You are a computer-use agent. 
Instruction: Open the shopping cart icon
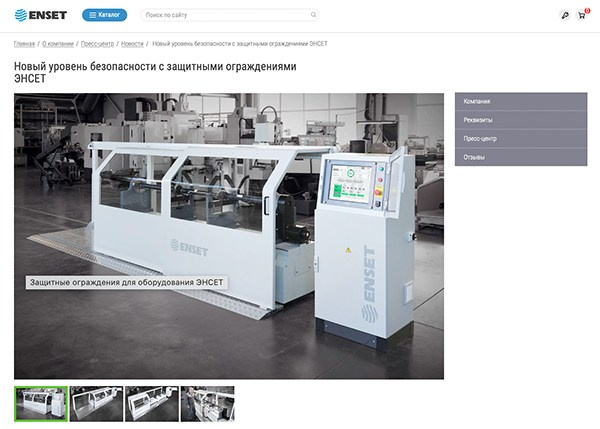tap(582, 15)
